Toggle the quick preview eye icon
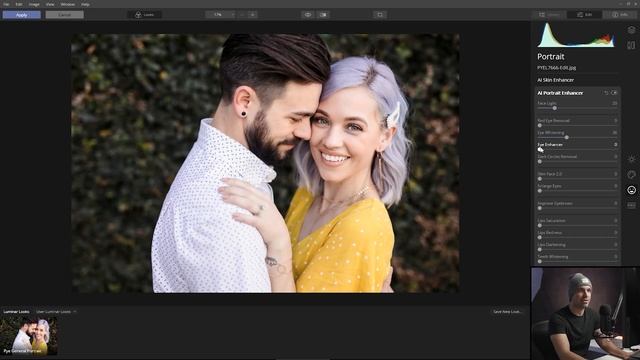Image resolution: width=640 pixels, height=360 pixels. (x=308, y=15)
